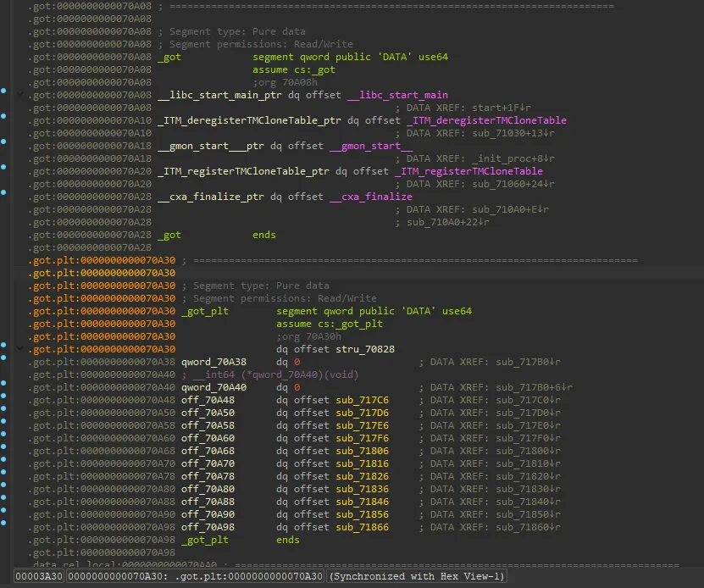The height and width of the screenshot is (588, 704).
Task: Click the Synchronized with Hex View-1 status
Action: pos(417,576)
